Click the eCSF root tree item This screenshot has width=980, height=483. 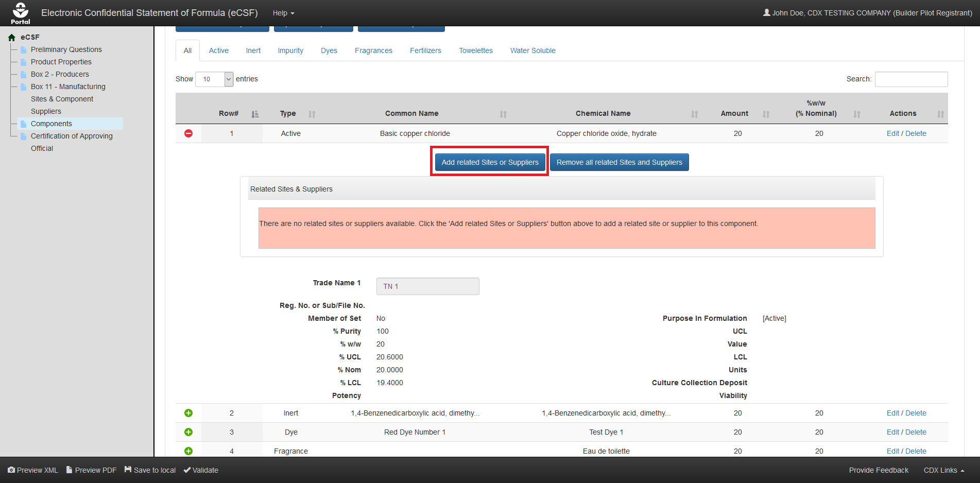click(30, 37)
